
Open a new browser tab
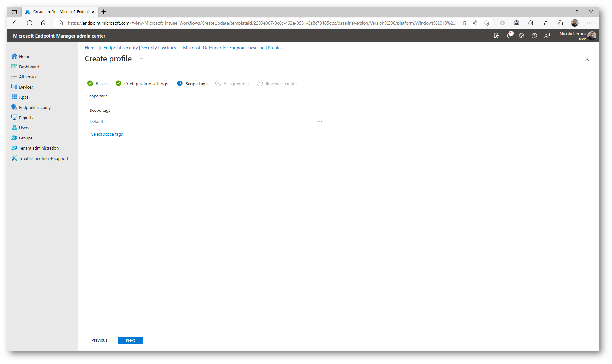[104, 12]
